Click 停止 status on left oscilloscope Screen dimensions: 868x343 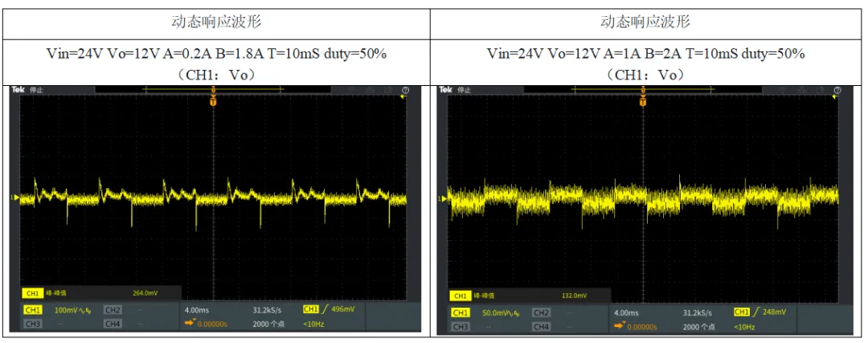pos(36,90)
